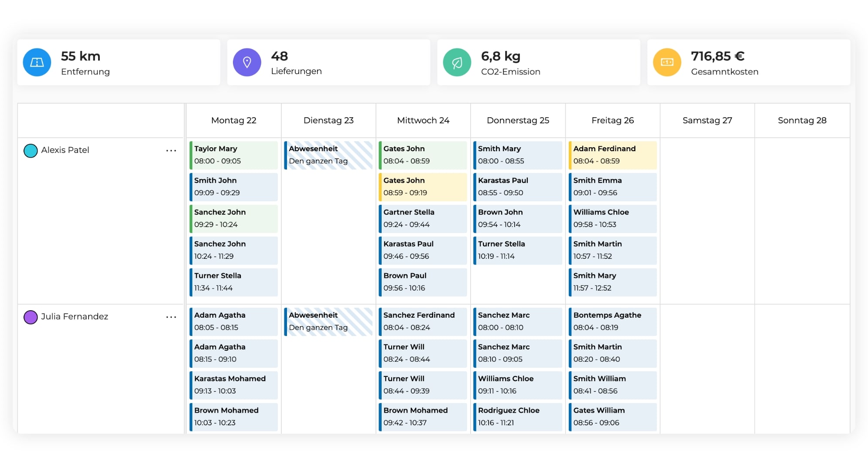This screenshot has width=868, height=468.
Task: Click the Turner Stella 10:19 - 11:14 delivery
Action: click(x=518, y=250)
